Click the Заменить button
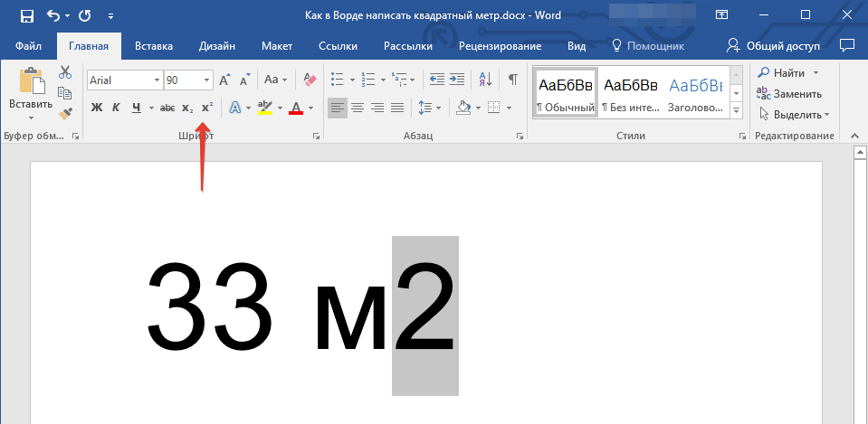This screenshot has height=424, width=868. point(789,94)
